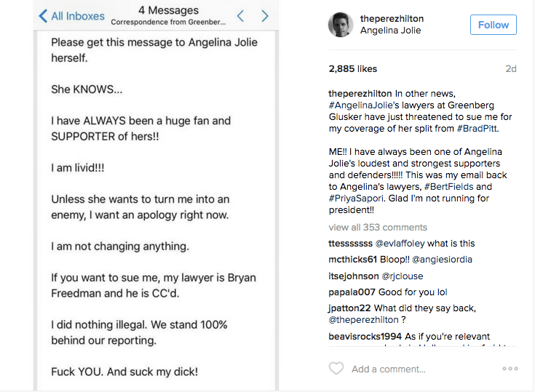The image size is (535, 392).
Task: Expand view all 353 comments
Action: [x=378, y=227]
